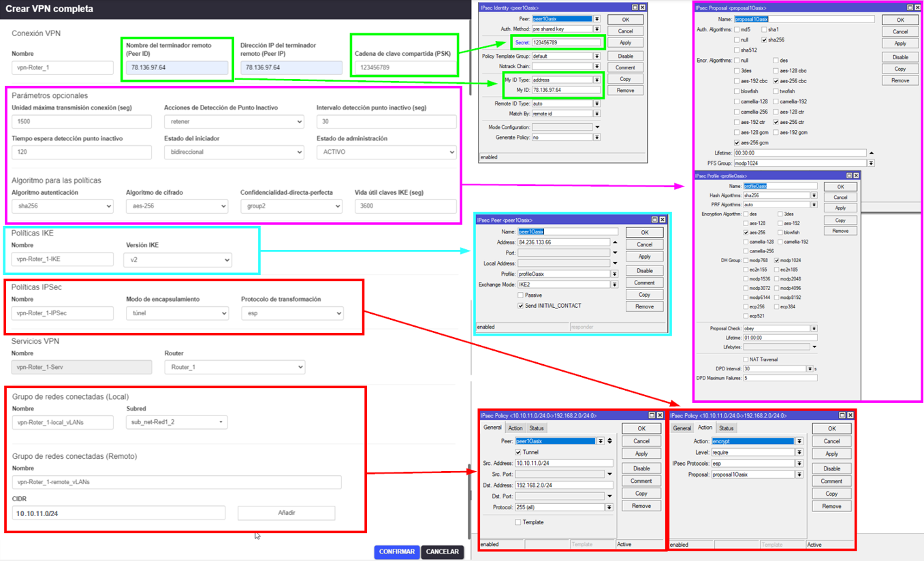Open Status tab in policy window showing Src. Address
This screenshot has height=561, width=924.
[x=537, y=428]
